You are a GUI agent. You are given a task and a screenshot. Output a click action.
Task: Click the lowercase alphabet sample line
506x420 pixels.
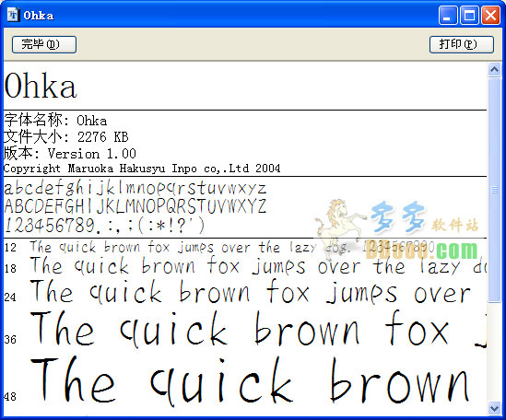[135, 189]
